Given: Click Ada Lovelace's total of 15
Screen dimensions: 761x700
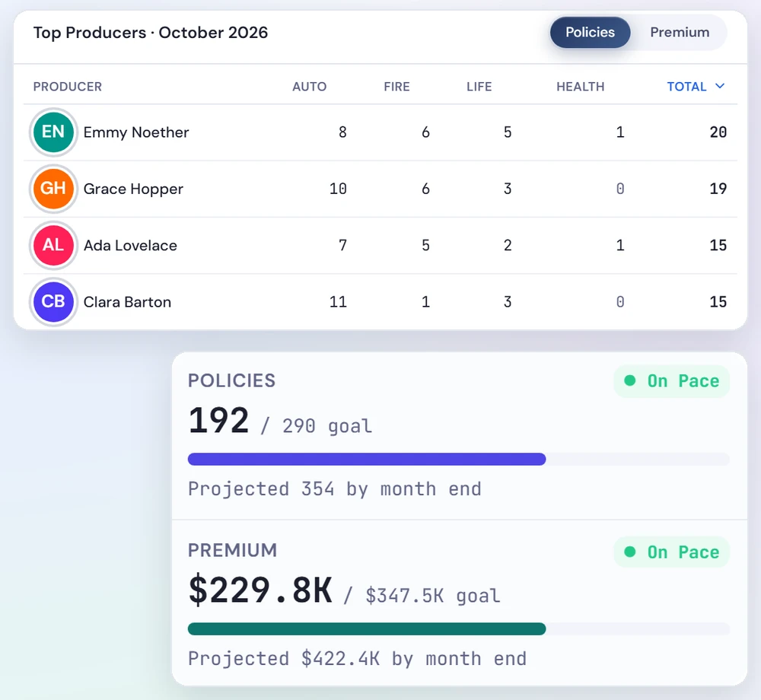Looking at the screenshot, I should click(718, 246).
